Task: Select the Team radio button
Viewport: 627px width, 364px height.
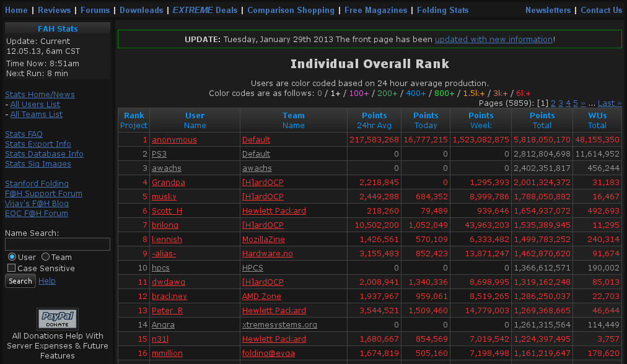Action: coord(46,257)
